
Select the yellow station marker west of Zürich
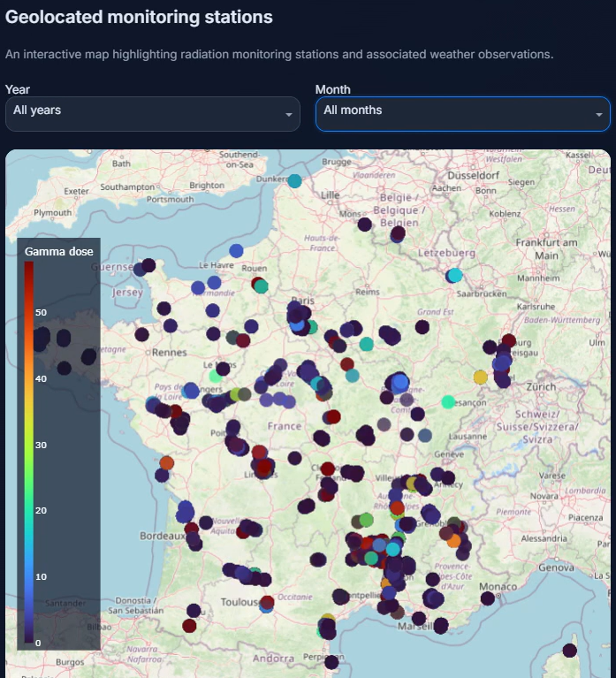click(x=480, y=377)
